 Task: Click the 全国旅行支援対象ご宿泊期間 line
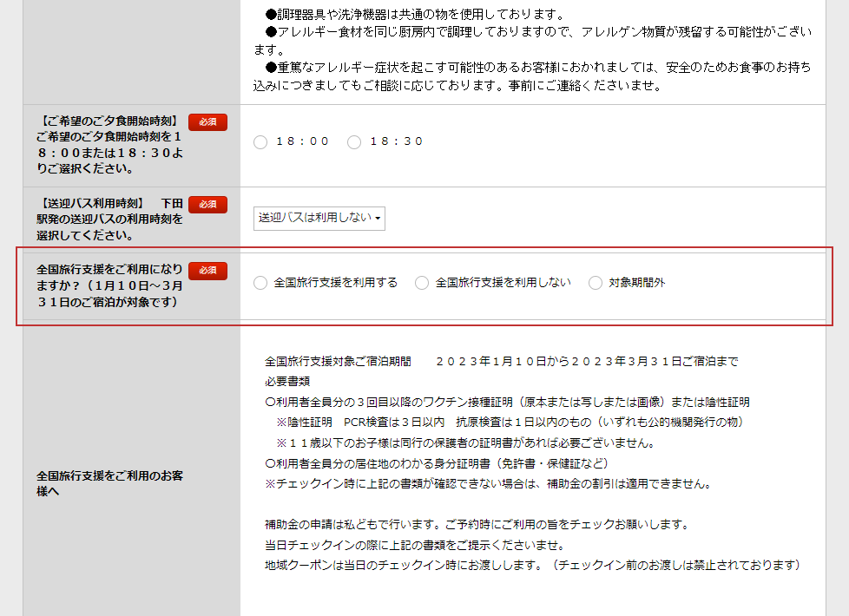(502, 361)
